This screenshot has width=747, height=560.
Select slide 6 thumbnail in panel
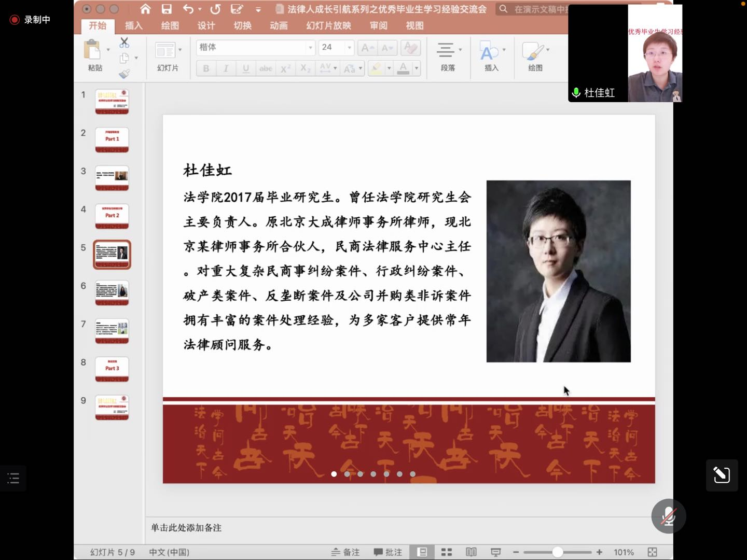[x=112, y=292]
